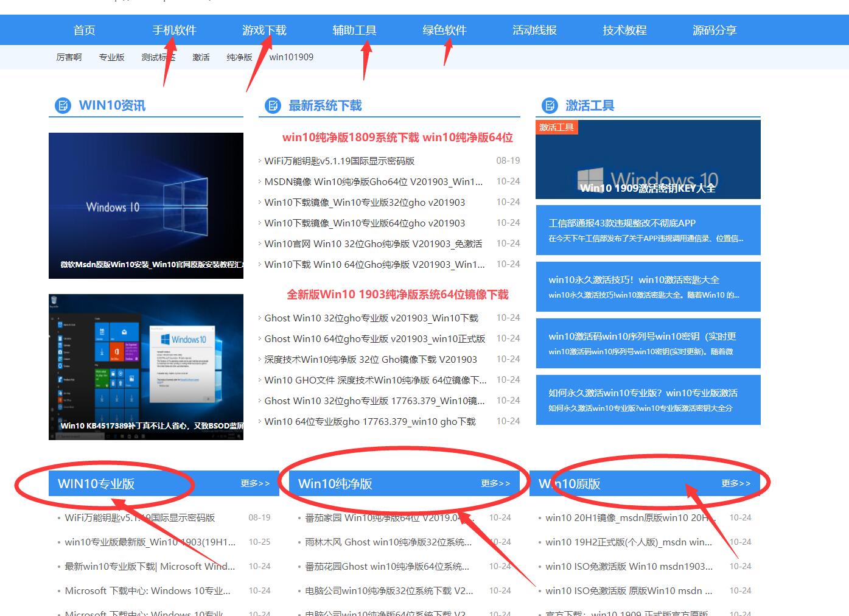Image resolution: width=849 pixels, height=616 pixels.
Task: Open win10专业版最新版_Win10 1903 entry
Action: coord(150,542)
